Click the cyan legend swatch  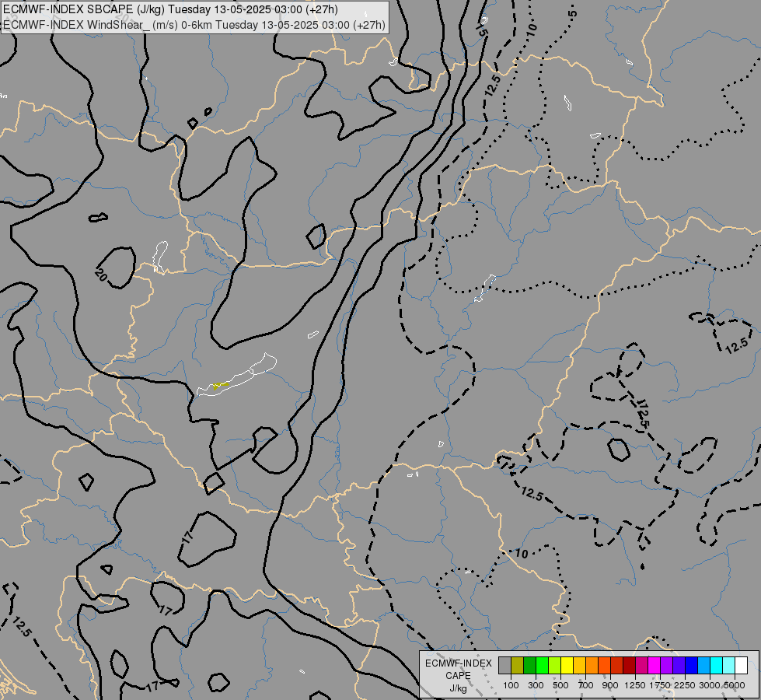717,665
